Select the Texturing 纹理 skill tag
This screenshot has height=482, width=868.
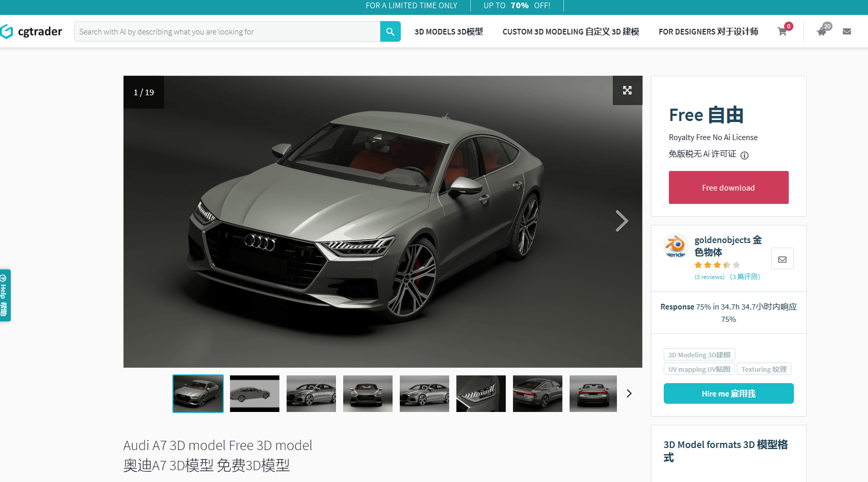764,369
